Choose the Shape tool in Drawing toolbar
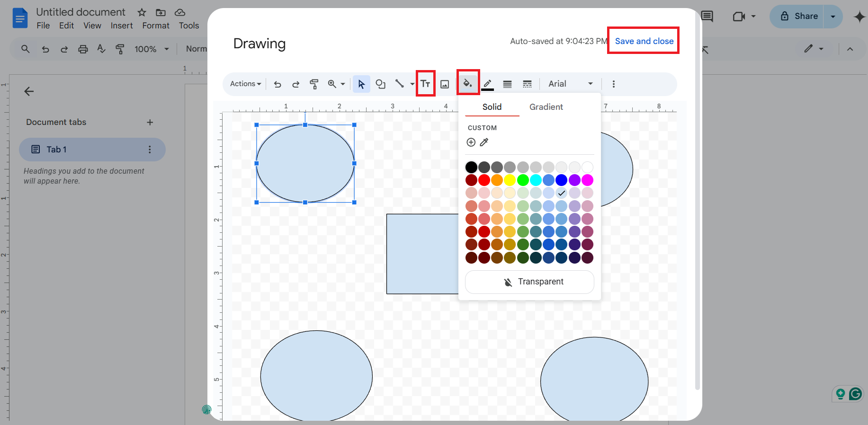This screenshot has height=425, width=868. coord(380,84)
